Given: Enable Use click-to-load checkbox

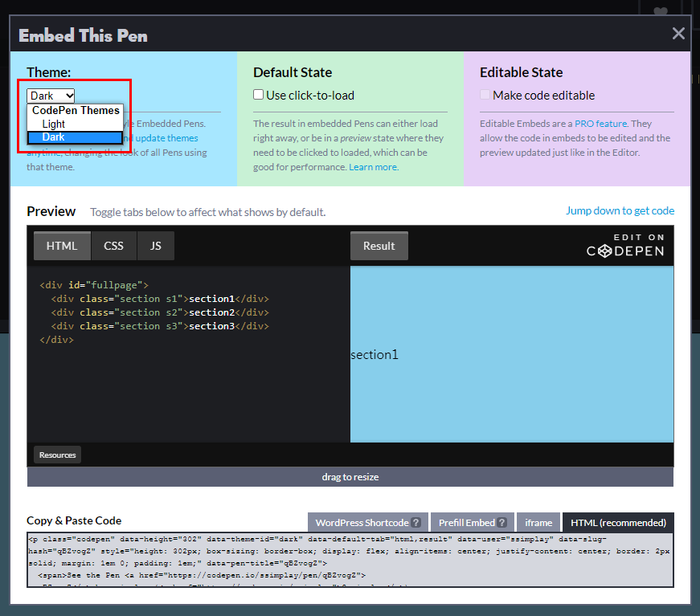Looking at the screenshot, I should coord(258,95).
